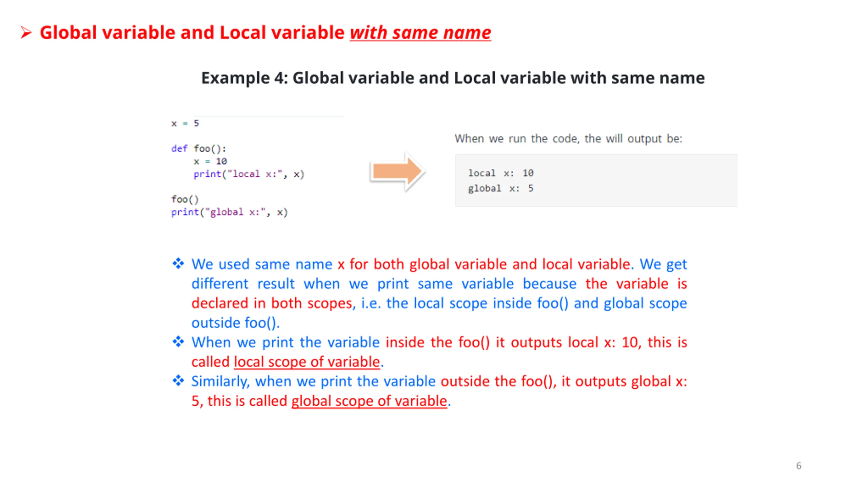
Task: Click the slide page number 6
Action: (798, 466)
